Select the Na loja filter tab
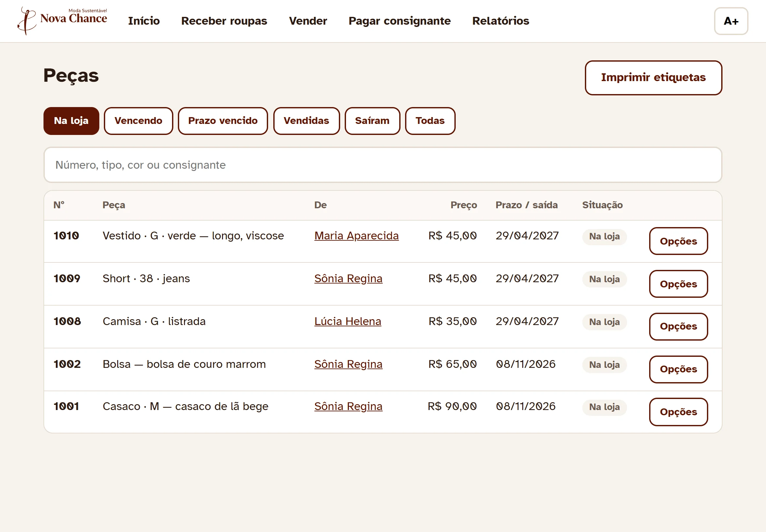Viewport: 766px width, 532px height. click(x=71, y=121)
